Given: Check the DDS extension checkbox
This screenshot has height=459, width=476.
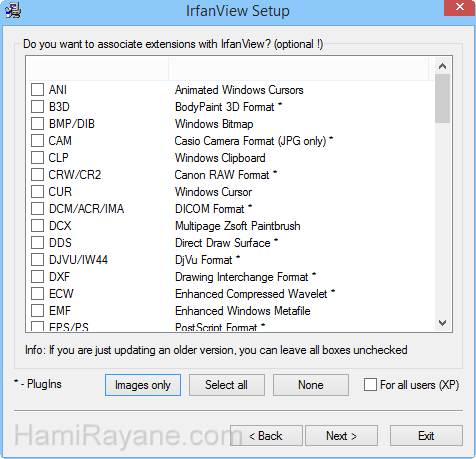Looking at the screenshot, I should (37, 243).
